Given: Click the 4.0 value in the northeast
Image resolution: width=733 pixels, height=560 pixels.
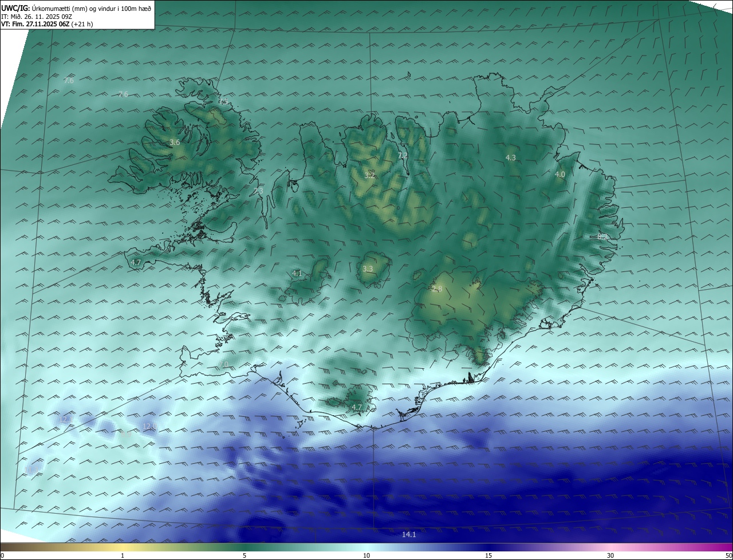Looking at the screenshot, I should click(560, 174).
